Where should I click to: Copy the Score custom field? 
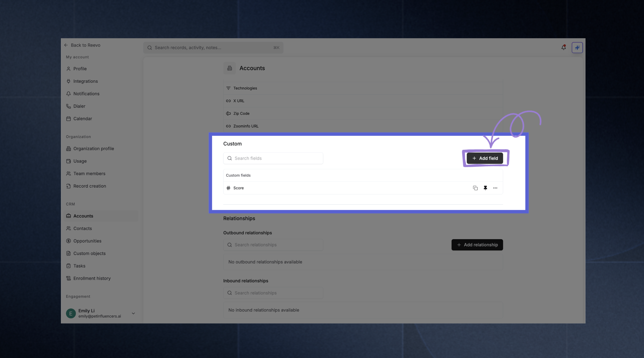[x=475, y=188]
